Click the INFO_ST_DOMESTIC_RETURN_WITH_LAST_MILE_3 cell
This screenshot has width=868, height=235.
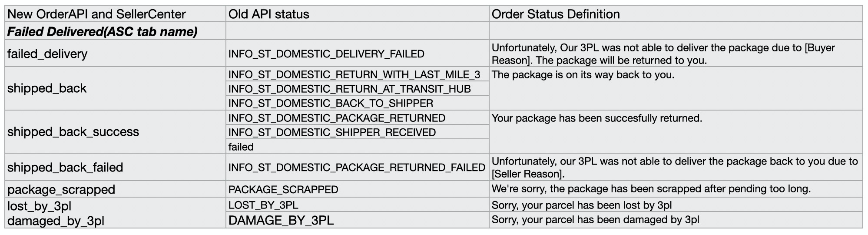358,74
